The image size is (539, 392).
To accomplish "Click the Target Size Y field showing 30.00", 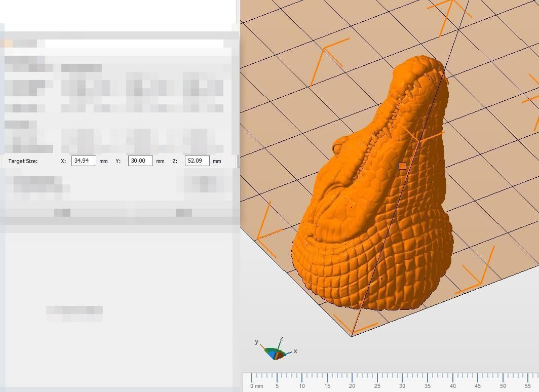I will 140,161.
